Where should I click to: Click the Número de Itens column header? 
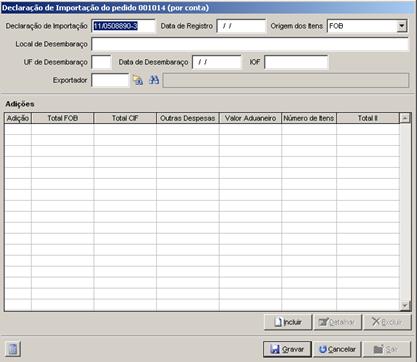309,118
